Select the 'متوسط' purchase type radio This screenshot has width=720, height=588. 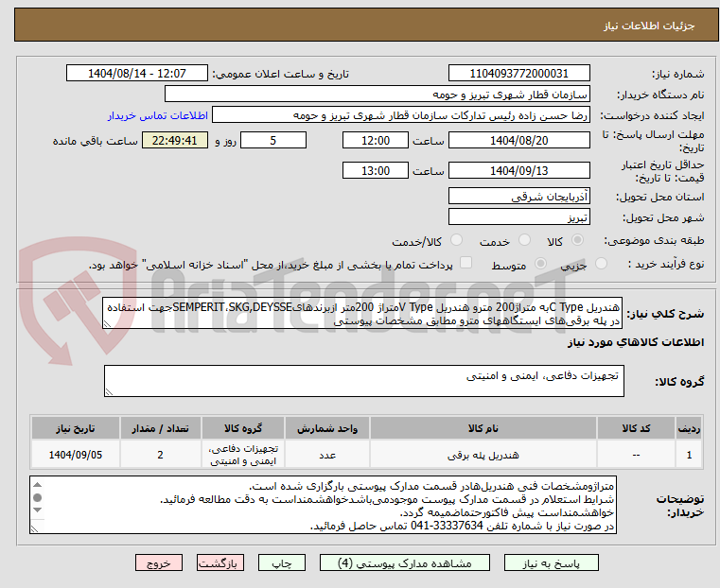coord(541,264)
